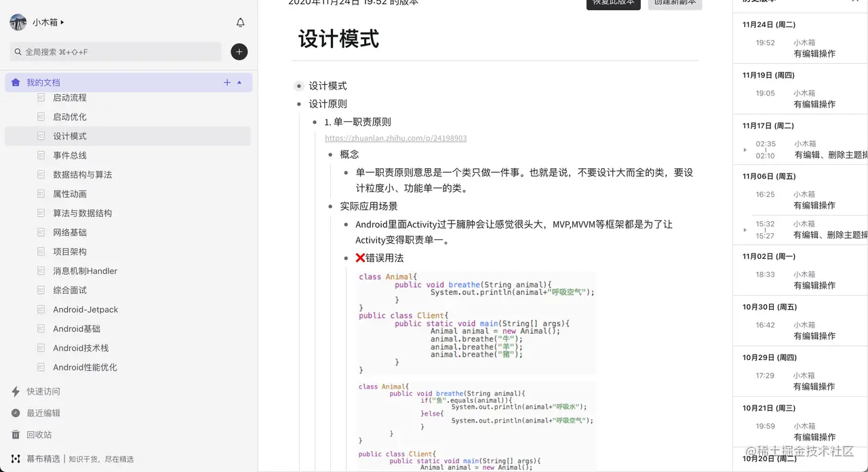Add a new document via 我的文档 plus
Viewport: 868px width, 472px height.
(227, 83)
